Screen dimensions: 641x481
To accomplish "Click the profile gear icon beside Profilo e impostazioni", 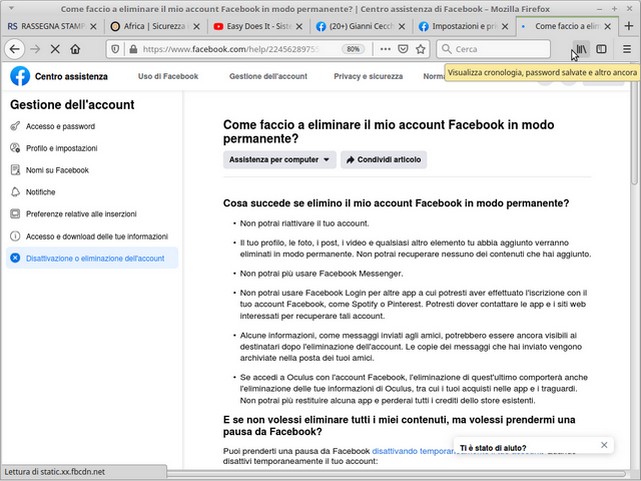I will pos(15,148).
